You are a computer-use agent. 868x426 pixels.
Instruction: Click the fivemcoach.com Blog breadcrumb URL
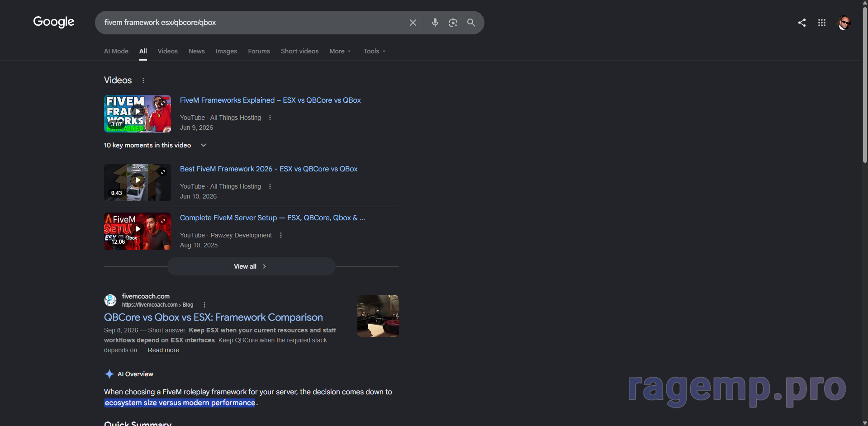tap(157, 305)
